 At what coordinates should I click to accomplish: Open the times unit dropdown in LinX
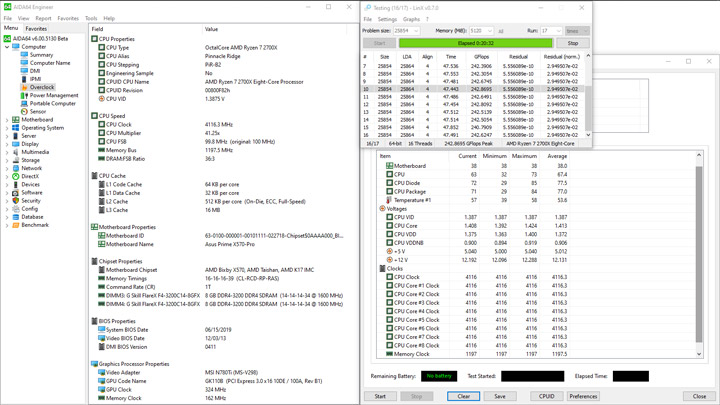(577, 31)
